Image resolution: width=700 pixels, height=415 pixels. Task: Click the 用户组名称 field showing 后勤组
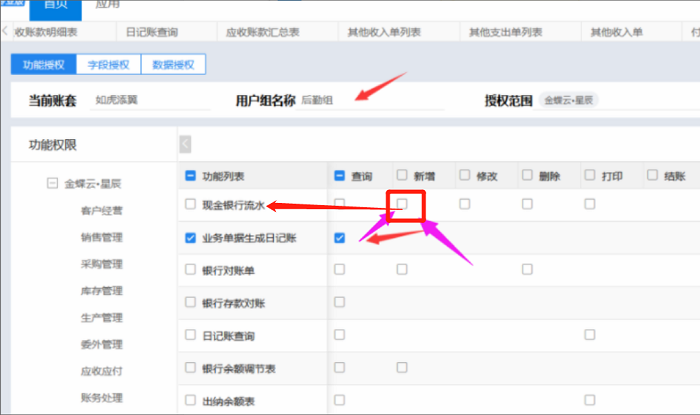pos(370,100)
